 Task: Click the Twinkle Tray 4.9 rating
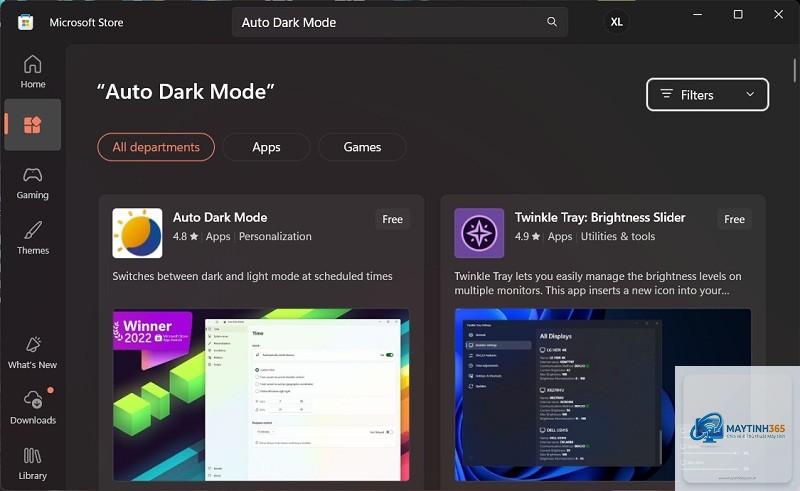pos(527,236)
